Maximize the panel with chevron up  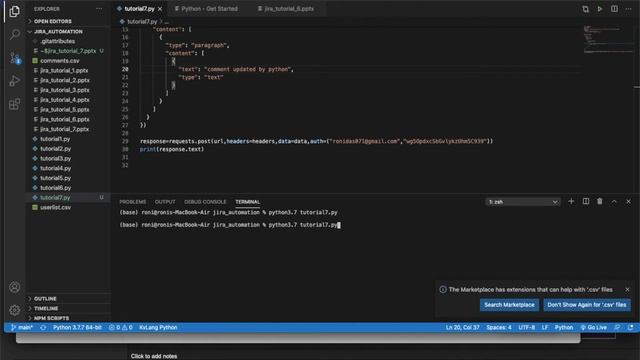pos(614,201)
